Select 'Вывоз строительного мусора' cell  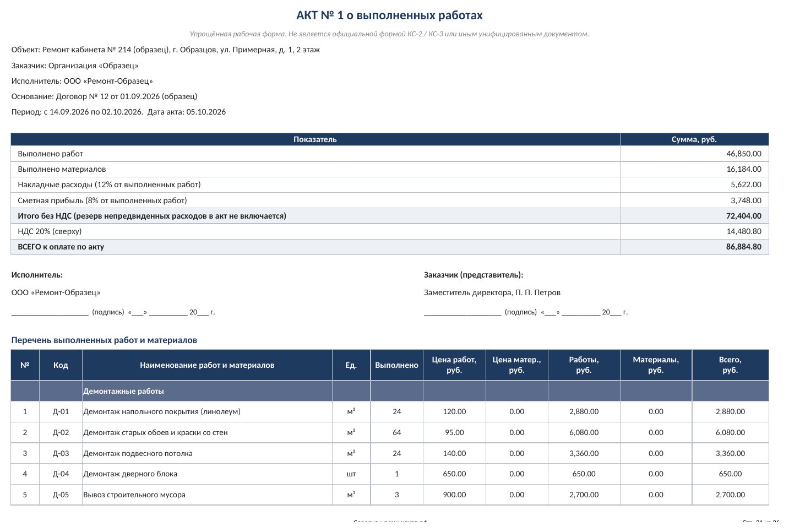[207, 495]
